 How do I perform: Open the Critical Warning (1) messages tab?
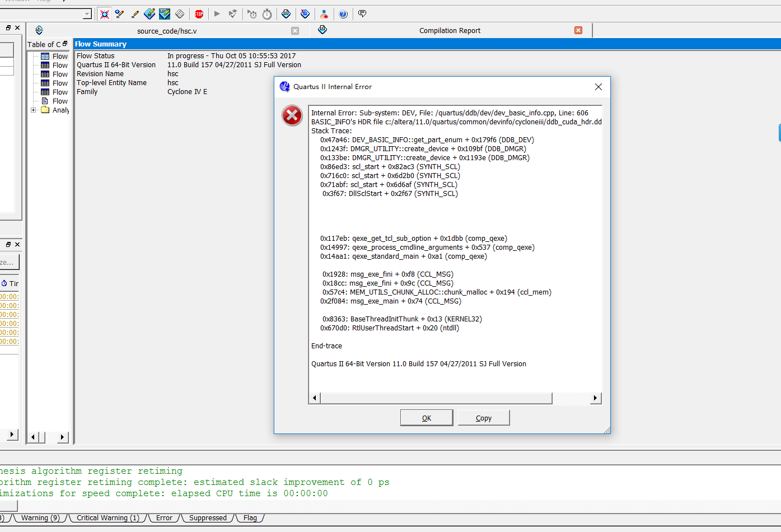coord(108,518)
